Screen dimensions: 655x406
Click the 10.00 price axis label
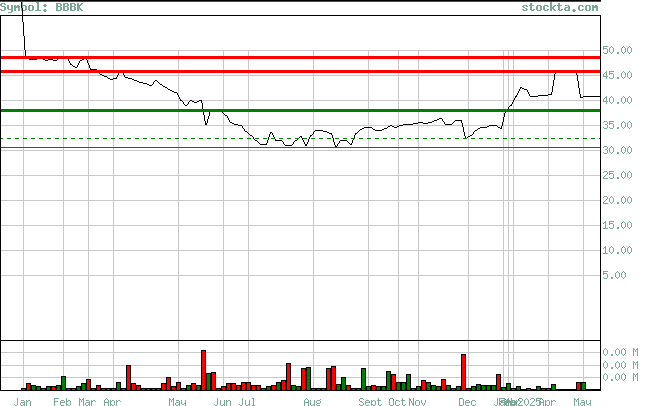point(617,251)
